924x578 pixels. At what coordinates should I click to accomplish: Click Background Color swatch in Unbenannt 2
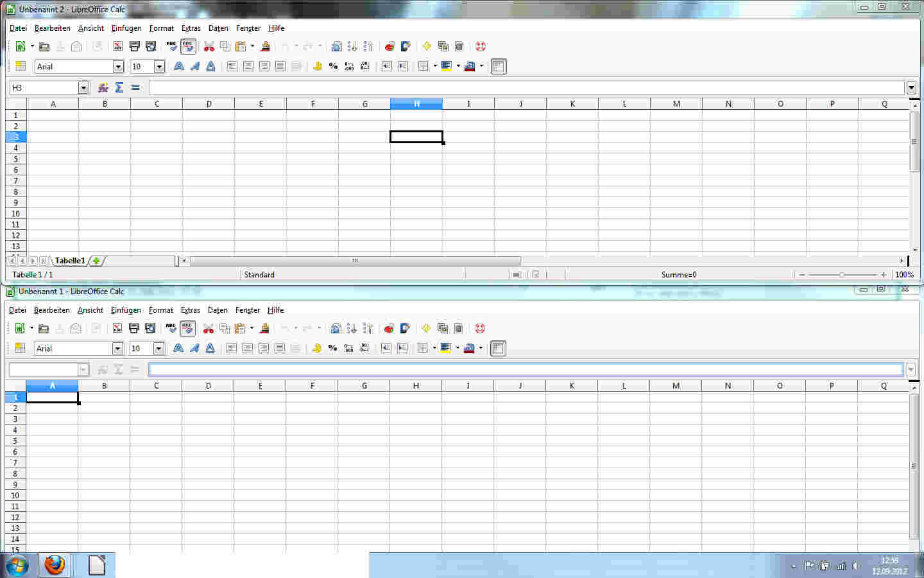[x=447, y=66]
